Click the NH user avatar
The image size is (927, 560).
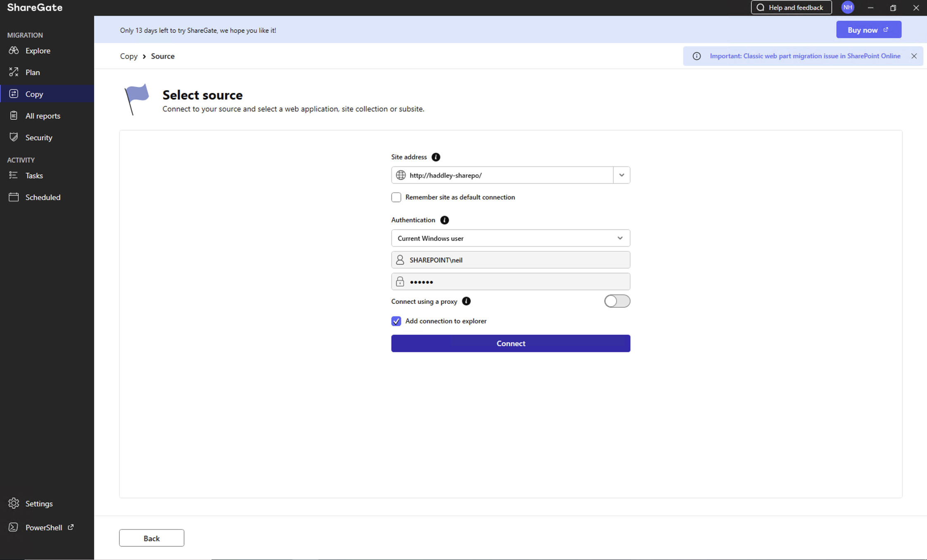click(848, 7)
